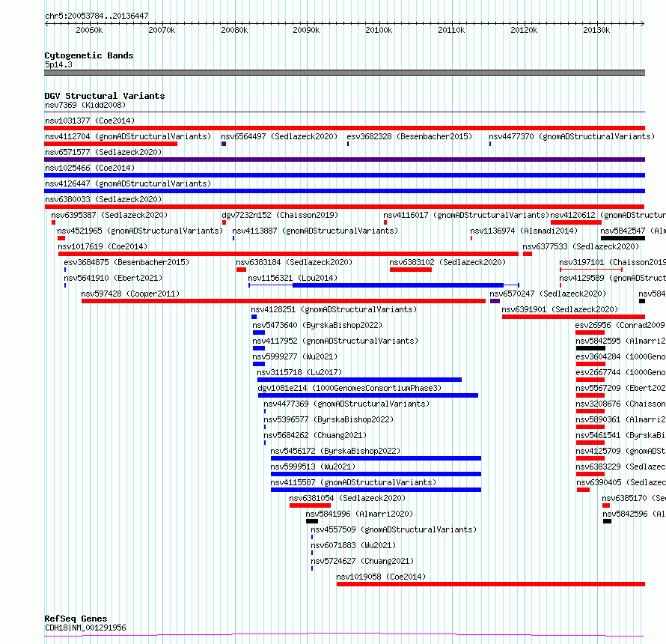This screenshot has height=644, width=666.
Task: Select the nsv4116017 gnomAD variant label
Action: [466, 215]
